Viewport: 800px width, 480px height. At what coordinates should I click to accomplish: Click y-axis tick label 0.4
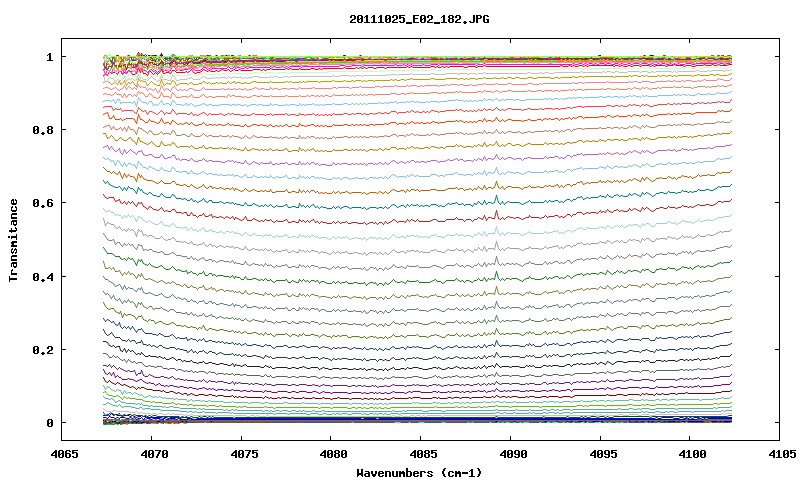[43, 276]
